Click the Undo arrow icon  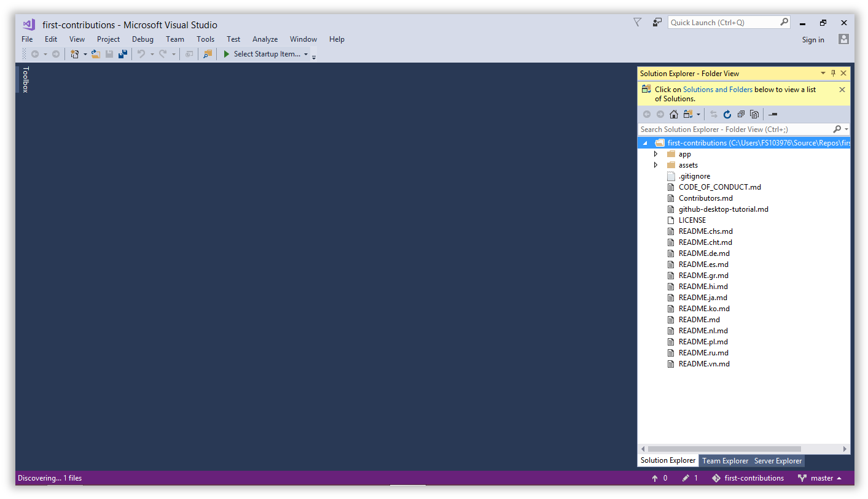141,54
